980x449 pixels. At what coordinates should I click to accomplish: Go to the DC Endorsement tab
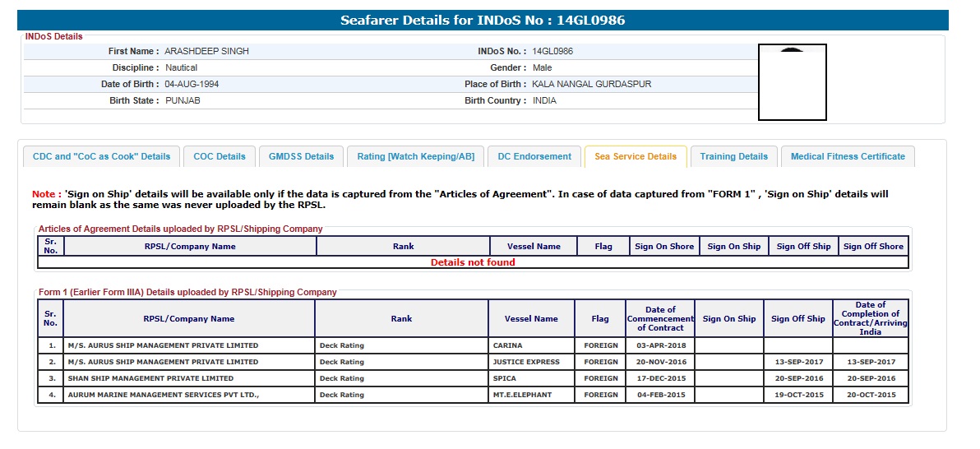[x=534, y=156]
